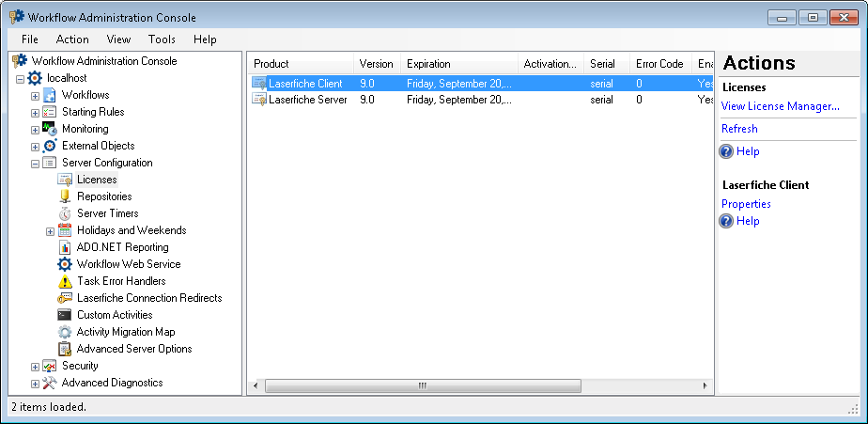Click the Workflow Administration Console root icon
Screen dimensions: 868x424
pos(20,60)
